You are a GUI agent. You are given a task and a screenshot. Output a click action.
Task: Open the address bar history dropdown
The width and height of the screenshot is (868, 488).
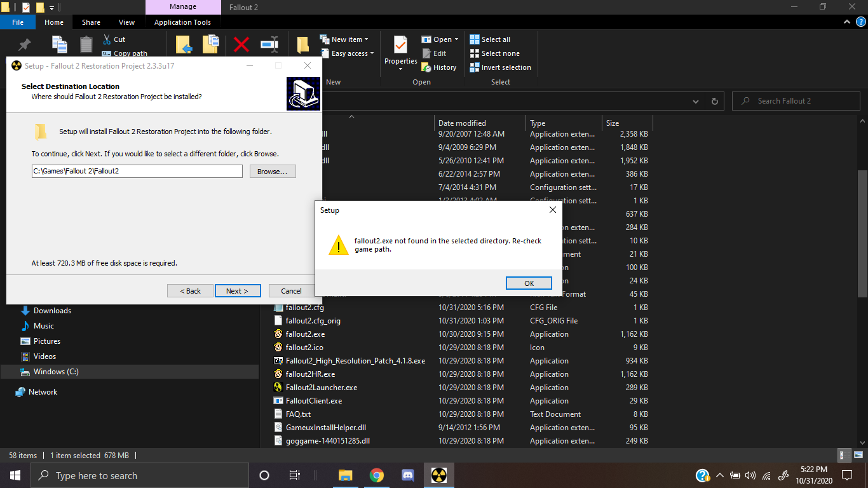point(696,101)
